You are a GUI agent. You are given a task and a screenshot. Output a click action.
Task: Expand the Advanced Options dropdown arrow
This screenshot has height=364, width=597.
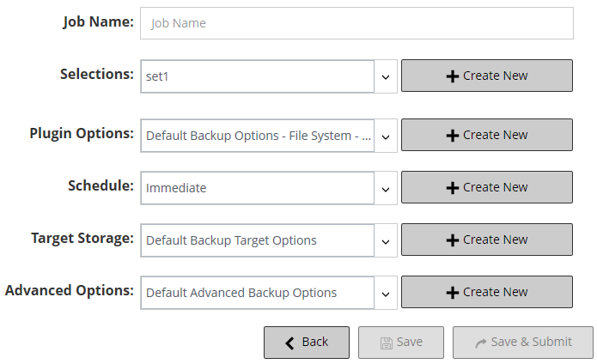pyautogui.click(x=386, y=293)
